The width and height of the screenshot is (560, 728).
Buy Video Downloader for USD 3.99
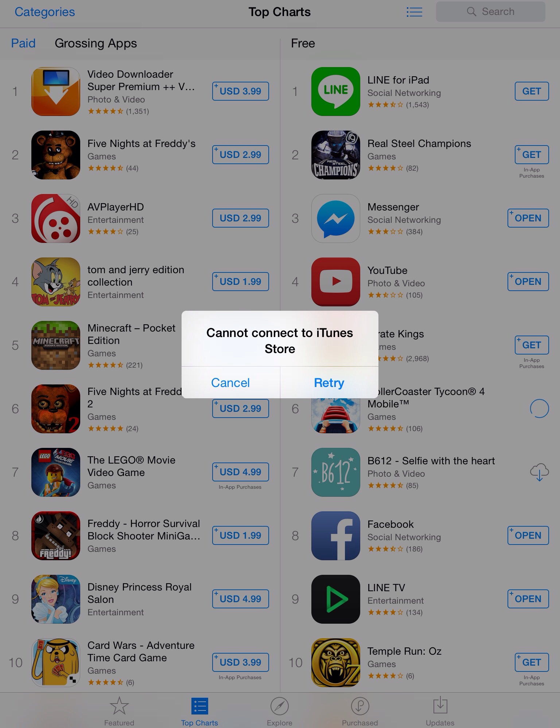coord(241,91)
